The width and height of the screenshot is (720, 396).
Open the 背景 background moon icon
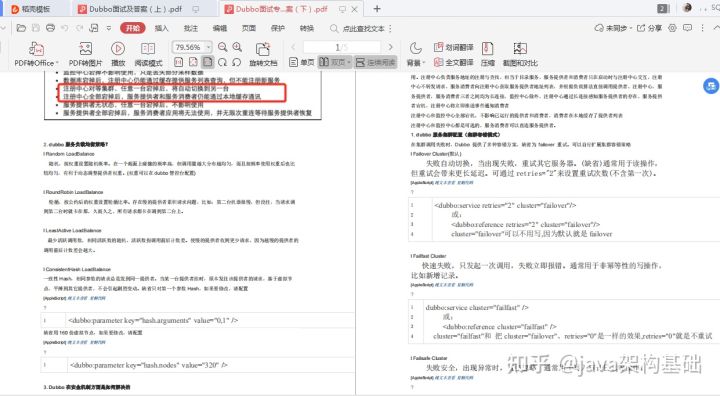[416, 48]
